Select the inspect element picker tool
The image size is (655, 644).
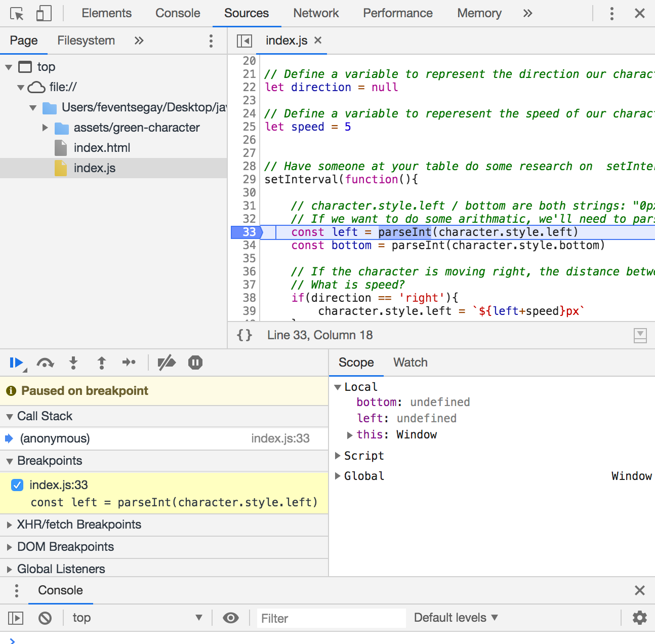[x=17, y=14]
